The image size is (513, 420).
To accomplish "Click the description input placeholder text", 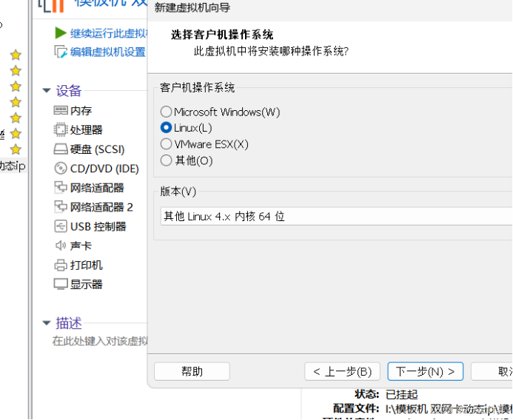I will point(100,341).
